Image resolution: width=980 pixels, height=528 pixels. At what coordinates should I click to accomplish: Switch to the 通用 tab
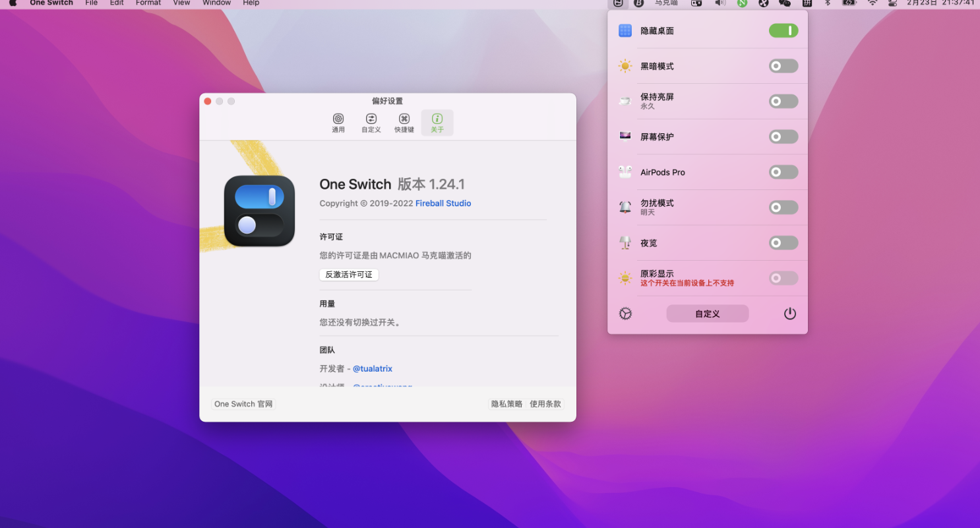point(338,123)
